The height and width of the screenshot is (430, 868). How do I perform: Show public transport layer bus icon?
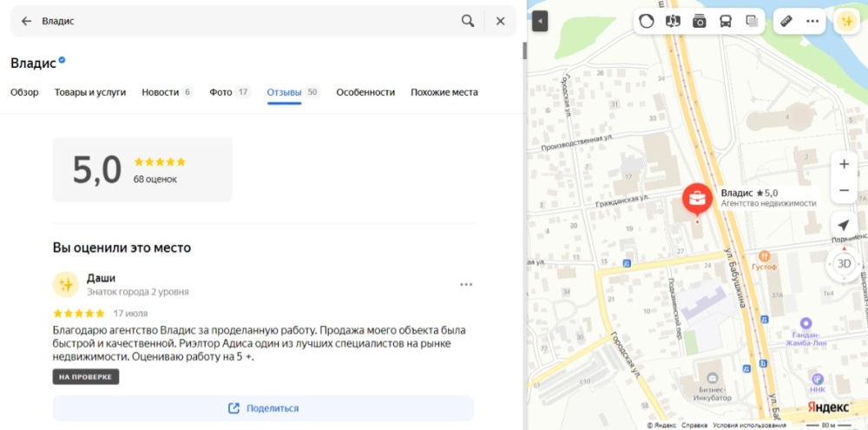725,22
